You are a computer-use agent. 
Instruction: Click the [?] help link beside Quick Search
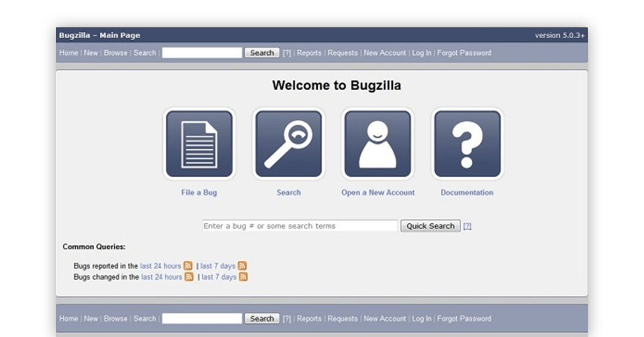(x=467, y=226)
